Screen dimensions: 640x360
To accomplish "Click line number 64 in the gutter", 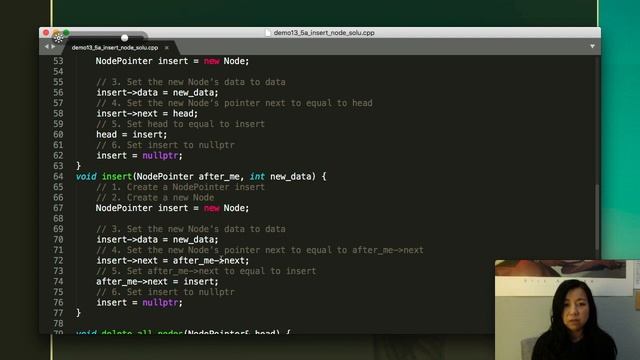I will coord(58,177).
